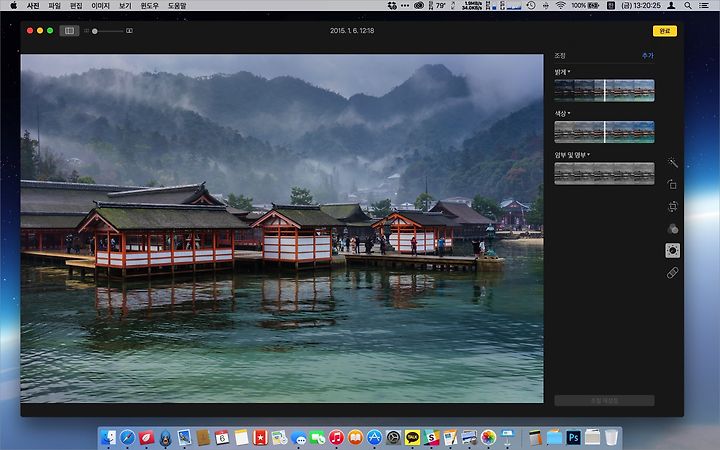The width and height of the screenshot is (720, 450).
Task: Open Tweetbot bird icon in Dock
Action: 166,437
